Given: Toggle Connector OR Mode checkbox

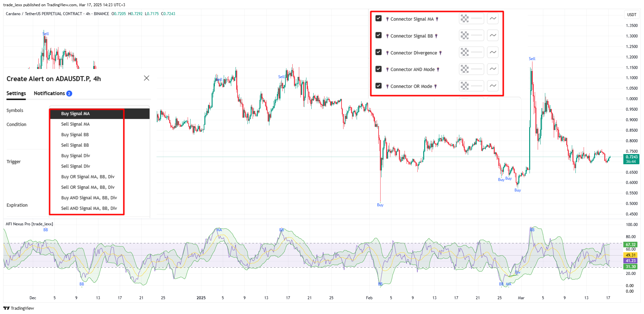Looking at the screenshot, I should pyautogui.click(x=379, y=86).
